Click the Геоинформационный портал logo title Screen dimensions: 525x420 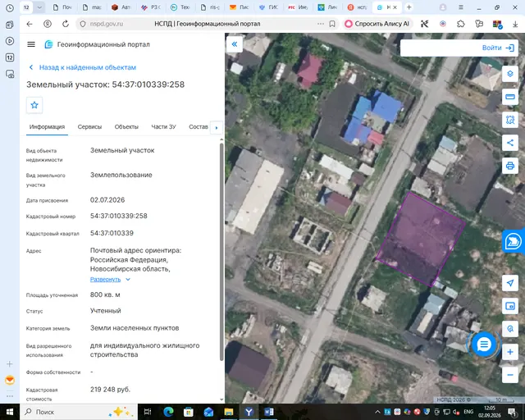pos(97,44)
